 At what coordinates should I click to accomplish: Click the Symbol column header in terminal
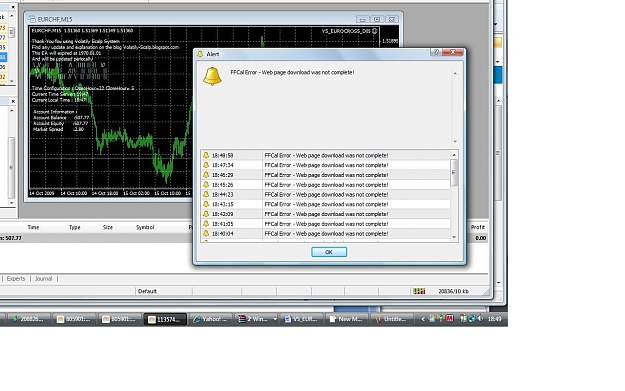[x=145, y=227]
